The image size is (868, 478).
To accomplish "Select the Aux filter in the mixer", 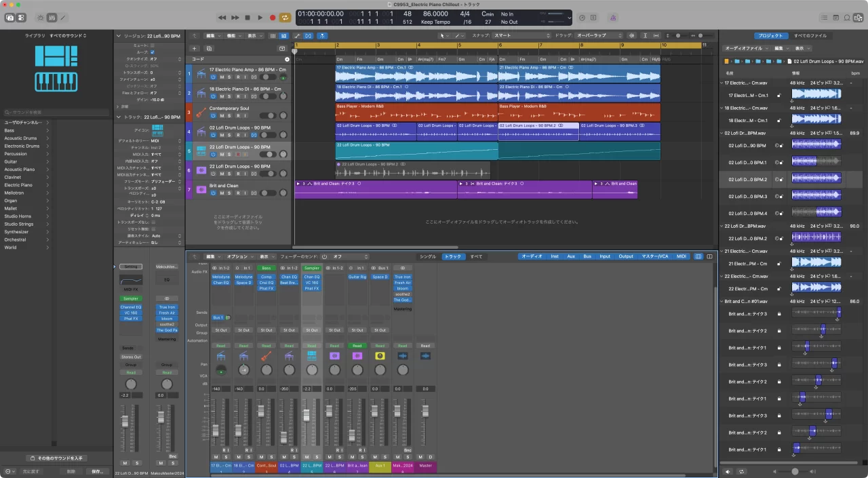I will [x=571, y=256].
